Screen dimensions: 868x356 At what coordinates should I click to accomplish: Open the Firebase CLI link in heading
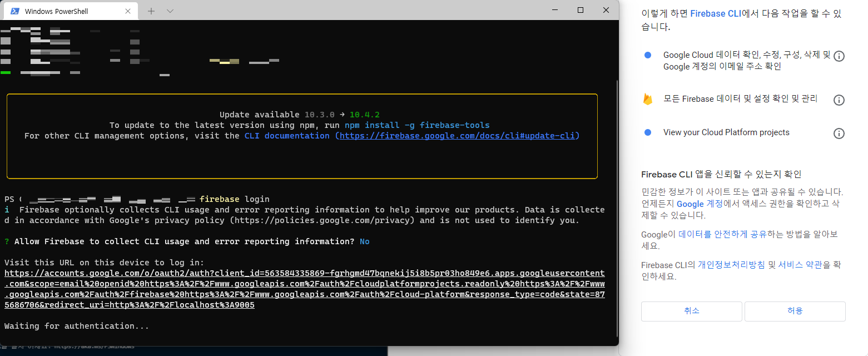click(x=716, y=13)
